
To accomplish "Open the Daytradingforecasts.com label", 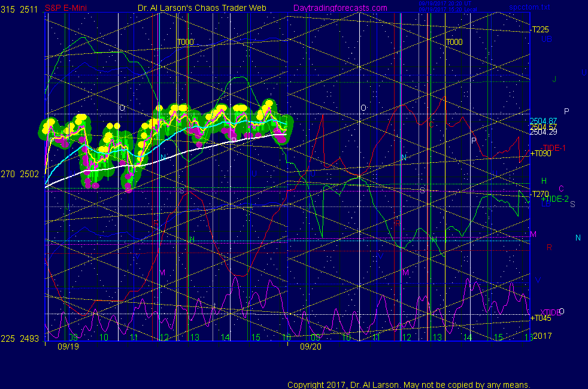I will pyautogui.click(x=340, y=8).
